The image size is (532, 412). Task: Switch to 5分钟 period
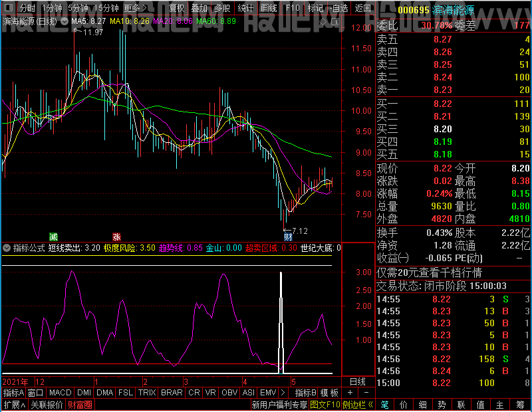pyautogui.click(x=78, y=8)
